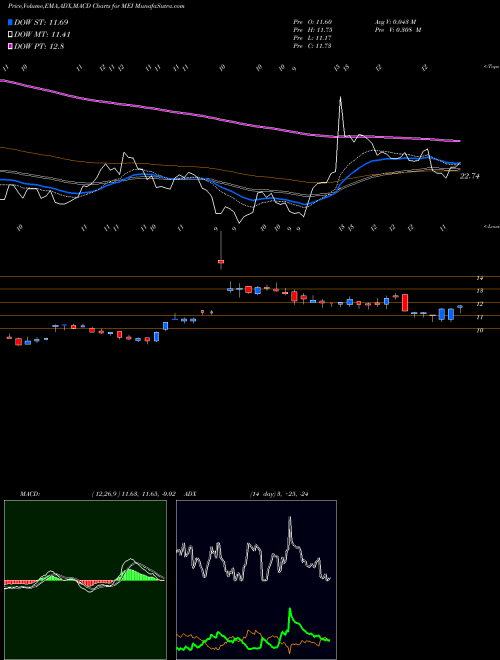Click the 'MACD:' panel heading
This screenshot has width=500, height=660.
coord(29,494)
